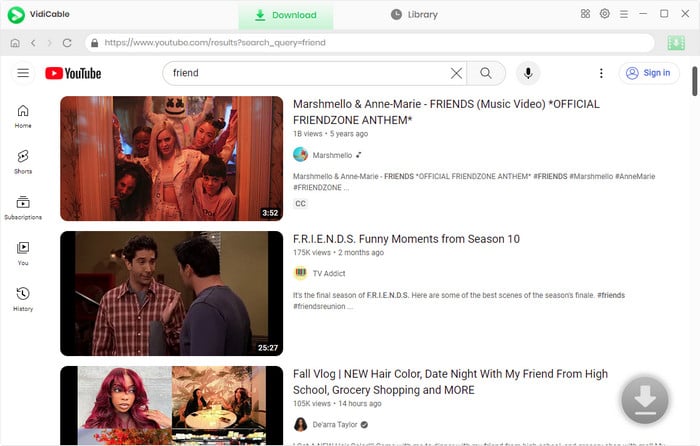Play the Marshmello FRIENDS video thumbnail

[x=171, y=158]
